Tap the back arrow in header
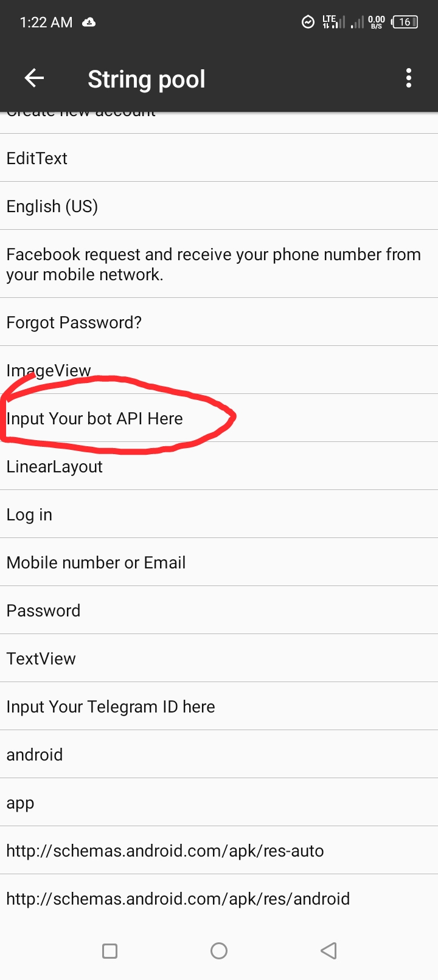This screenshot has height=980, width=438. coord(34,78)
